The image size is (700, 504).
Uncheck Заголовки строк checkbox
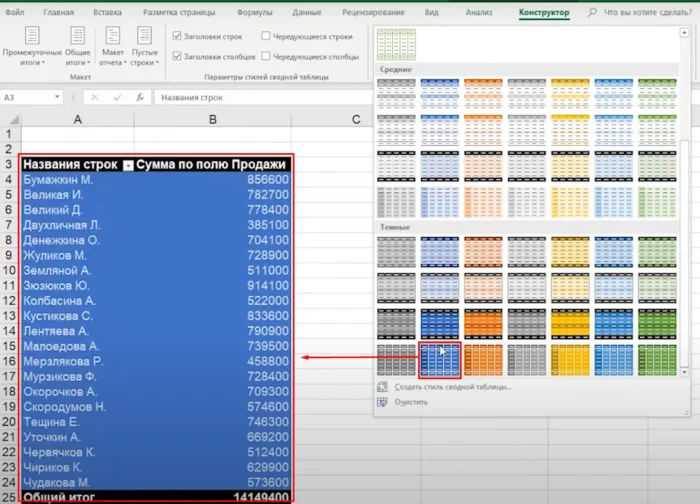[177, 36]
